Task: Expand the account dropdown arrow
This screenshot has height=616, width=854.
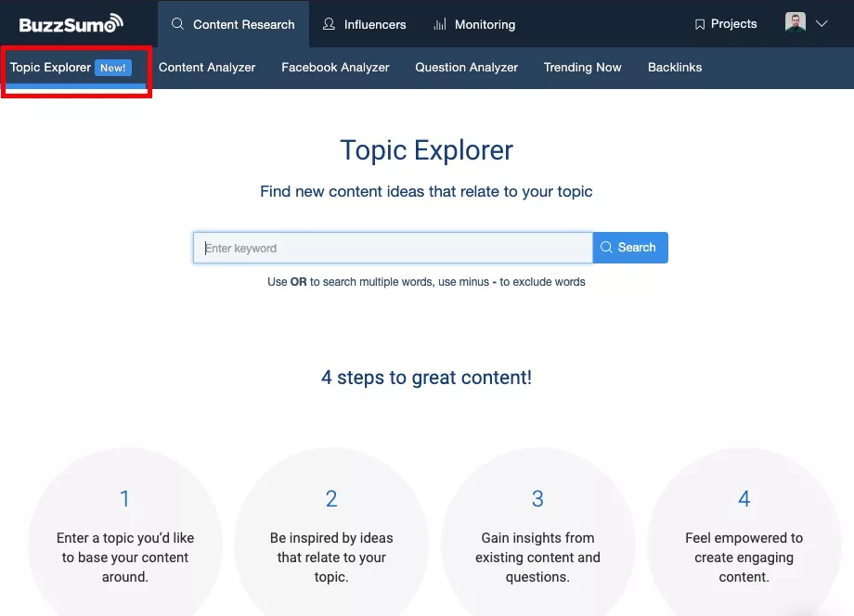Action: click(x=822, y=24)
